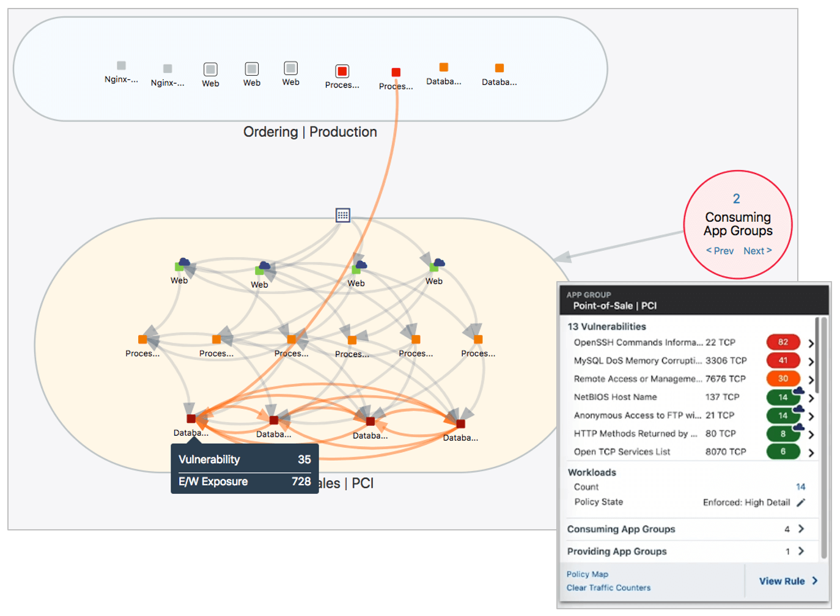The width and height of the screenshot is (840, 616).
Task: Select the second gray Nginx workload node
Action: pos(168,69)
